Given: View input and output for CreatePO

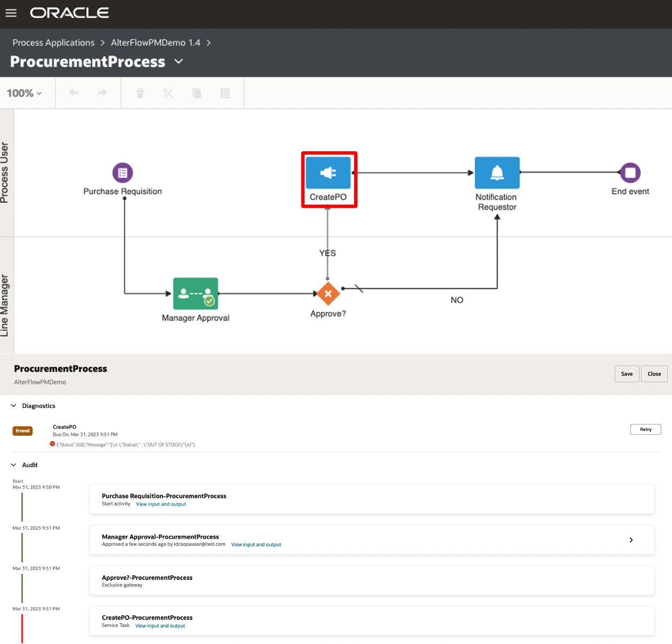Looking at the screenshot, I should tap(160, 626).
